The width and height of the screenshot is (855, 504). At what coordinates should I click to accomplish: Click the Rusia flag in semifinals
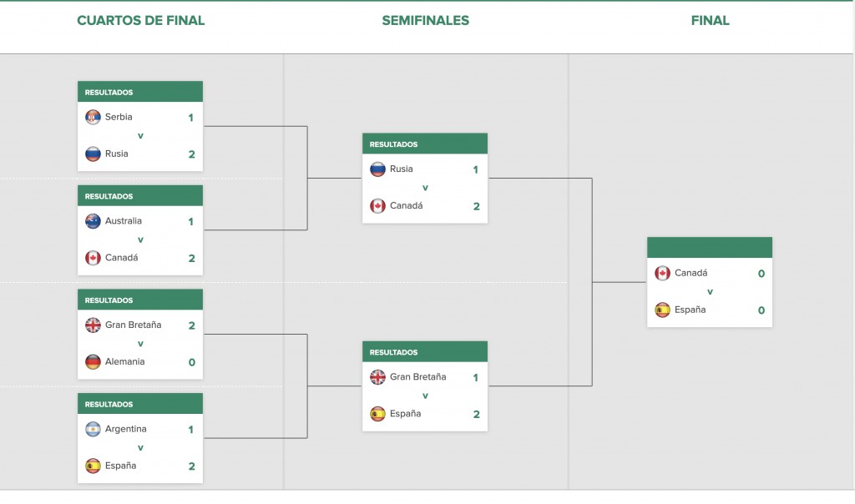point(377,169)
